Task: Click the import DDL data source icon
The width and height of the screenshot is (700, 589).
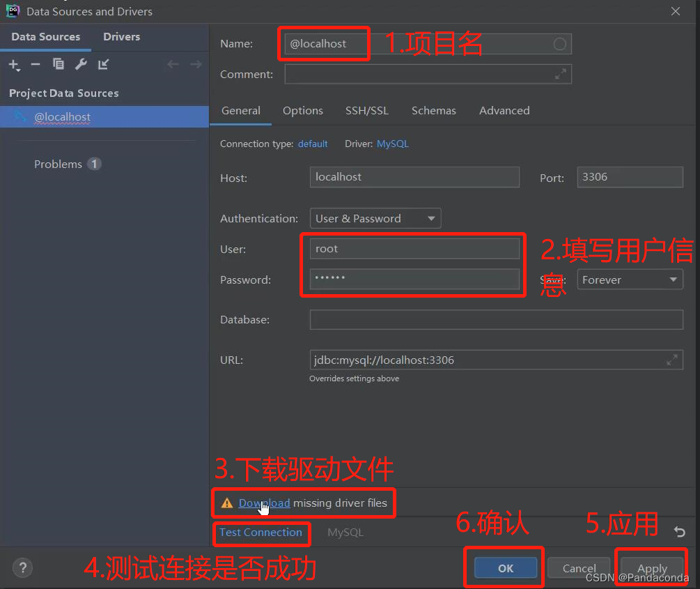Action: click(104, 64)
